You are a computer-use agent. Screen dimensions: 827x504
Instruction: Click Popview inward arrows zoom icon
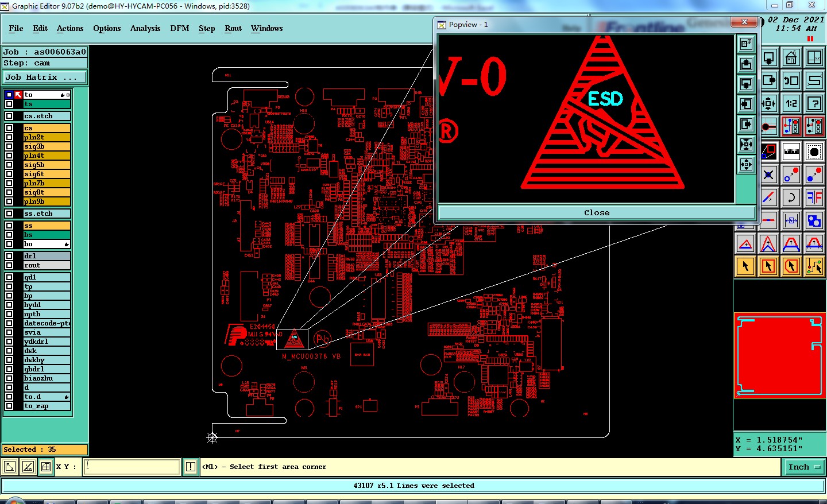pos(746,144)
